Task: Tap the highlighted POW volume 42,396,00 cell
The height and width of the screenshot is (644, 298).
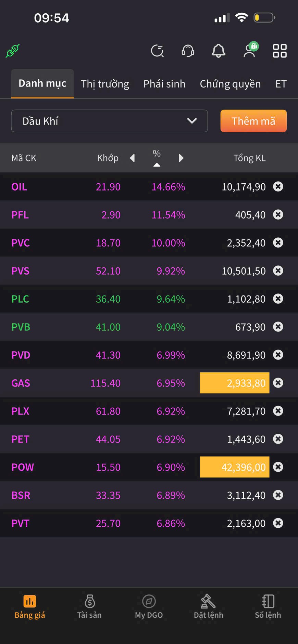Action: point(235,467)
